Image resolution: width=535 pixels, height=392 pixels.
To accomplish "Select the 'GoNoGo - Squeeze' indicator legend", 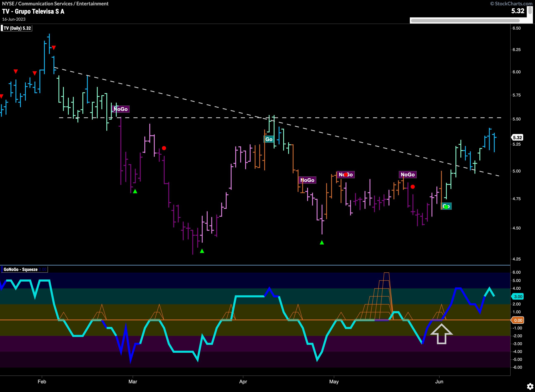I will pyautogui.click(x=24, y=269).
